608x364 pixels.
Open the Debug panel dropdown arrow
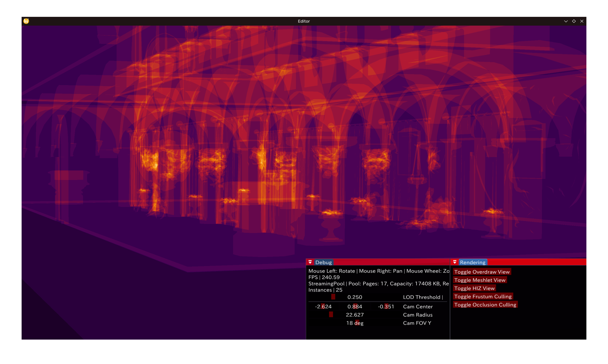point(310,262)
